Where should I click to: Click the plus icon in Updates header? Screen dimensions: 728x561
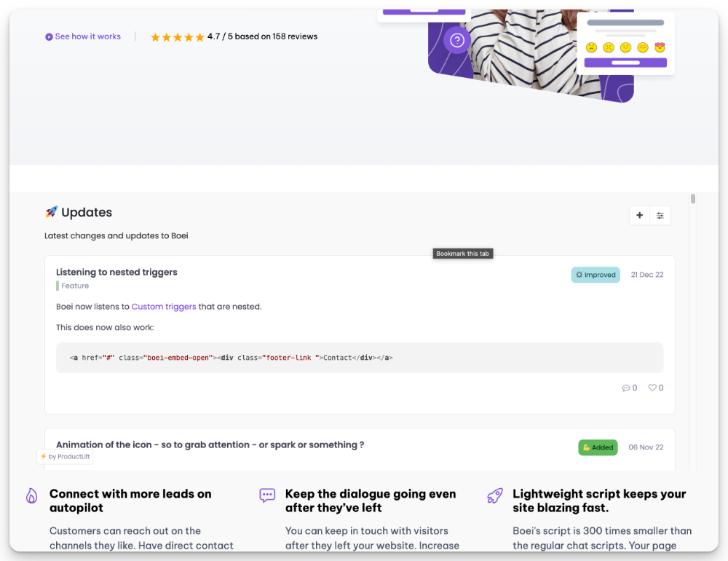(639, 216)
